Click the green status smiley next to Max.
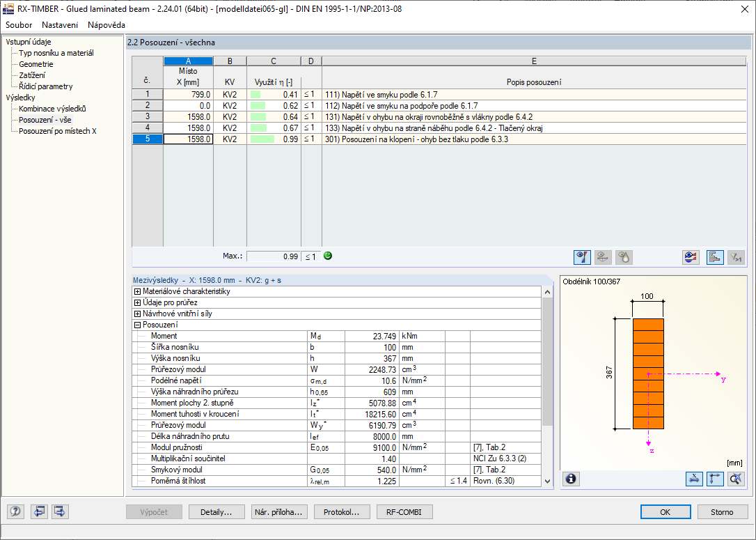The image size is (756, 540). pos(328,256)
